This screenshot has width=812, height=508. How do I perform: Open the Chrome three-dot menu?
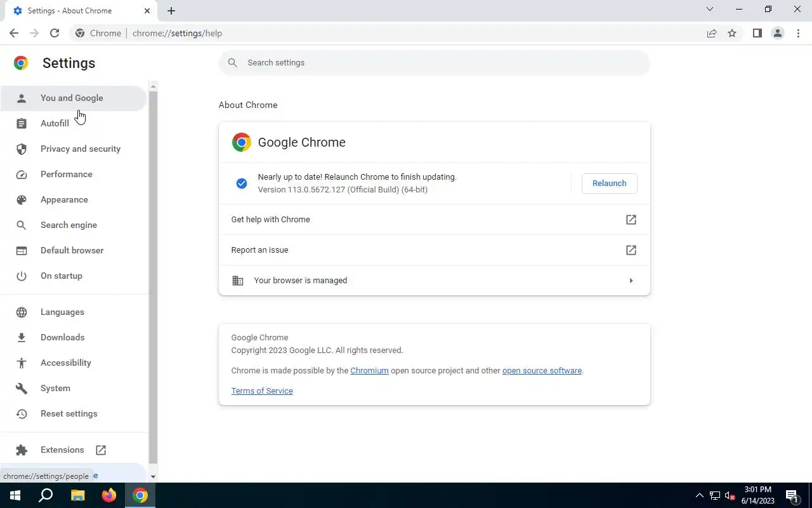click(x=798, y=33)
